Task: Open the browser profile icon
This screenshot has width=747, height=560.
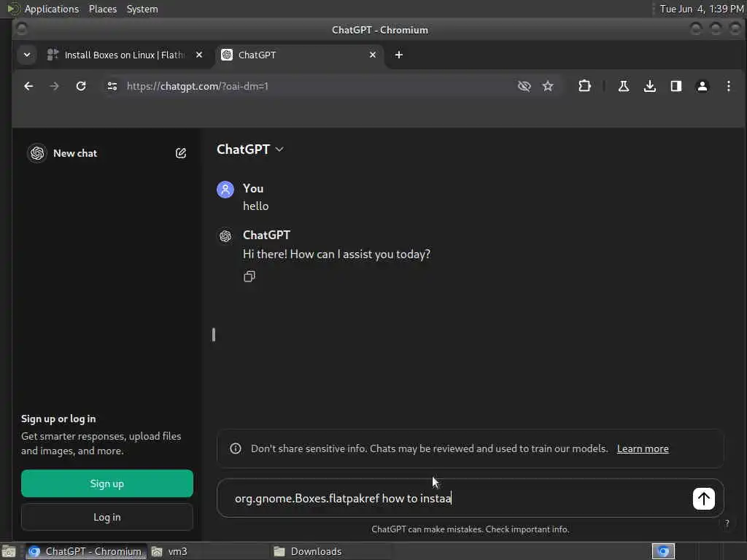Action: 703,86
